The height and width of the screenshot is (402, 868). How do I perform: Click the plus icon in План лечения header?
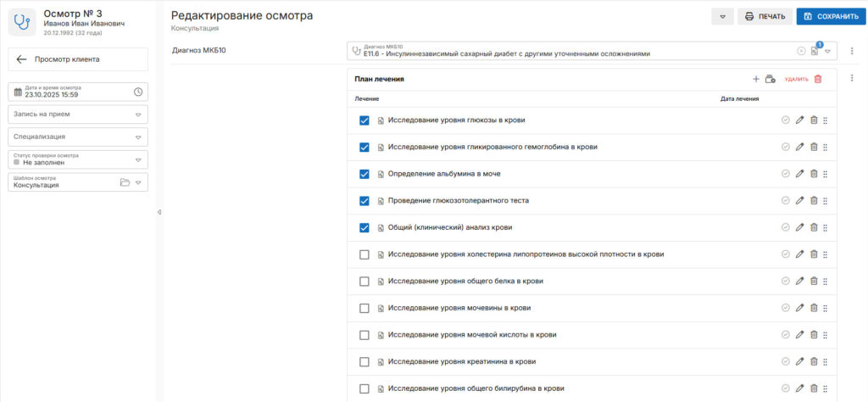pos(756,79)
